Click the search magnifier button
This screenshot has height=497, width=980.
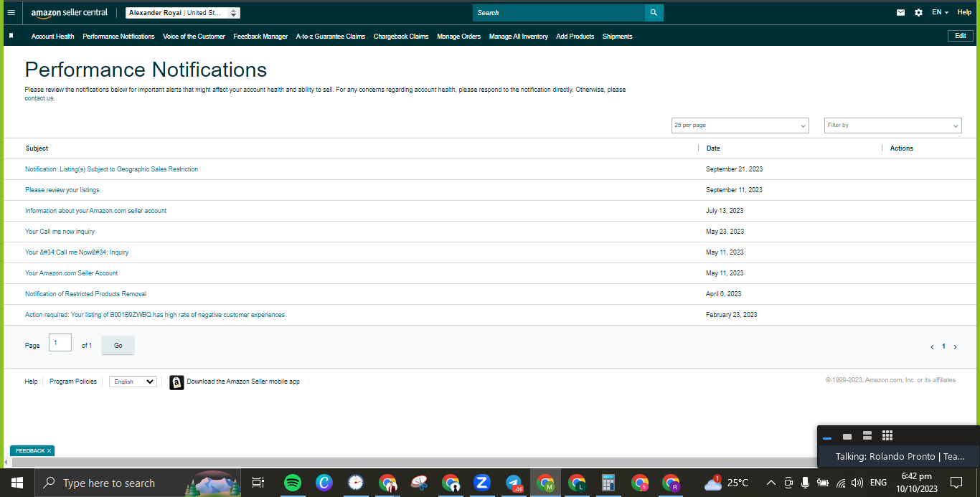click(x=654, y=13)
